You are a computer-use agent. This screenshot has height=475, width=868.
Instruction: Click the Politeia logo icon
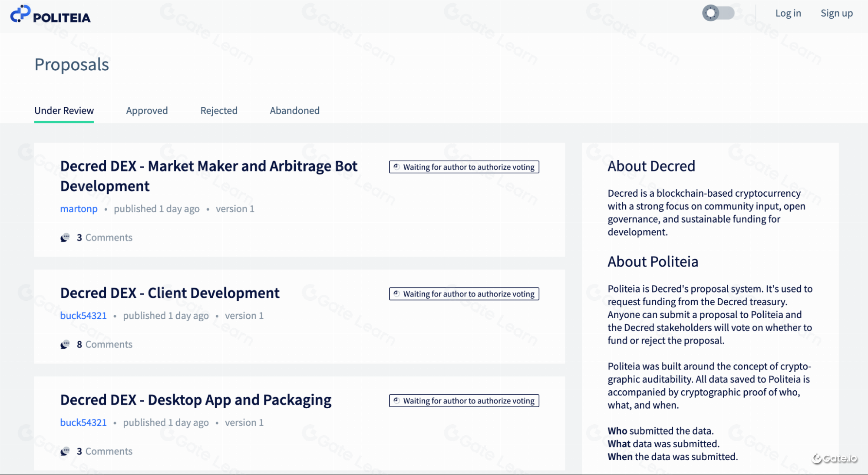pyautogui.click(x=20, y=14)
